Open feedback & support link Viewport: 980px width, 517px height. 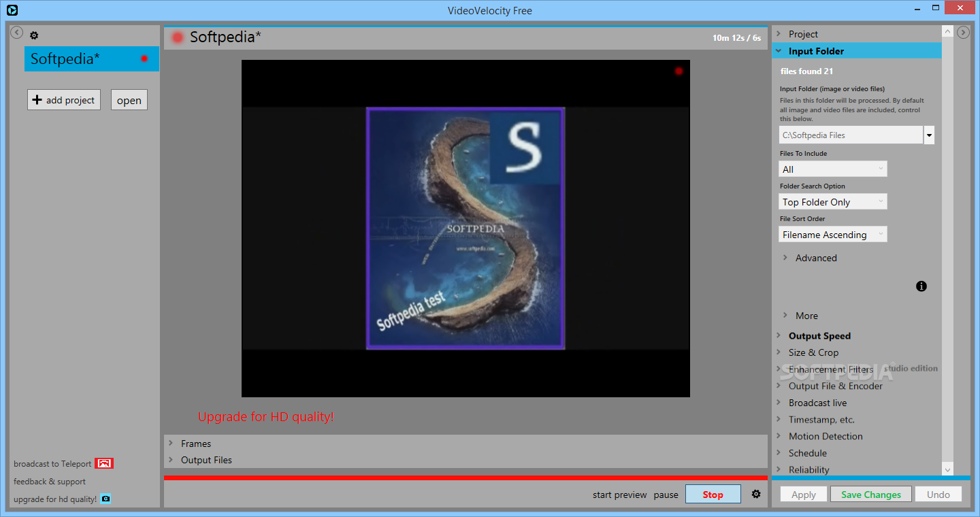pos(50,482)
